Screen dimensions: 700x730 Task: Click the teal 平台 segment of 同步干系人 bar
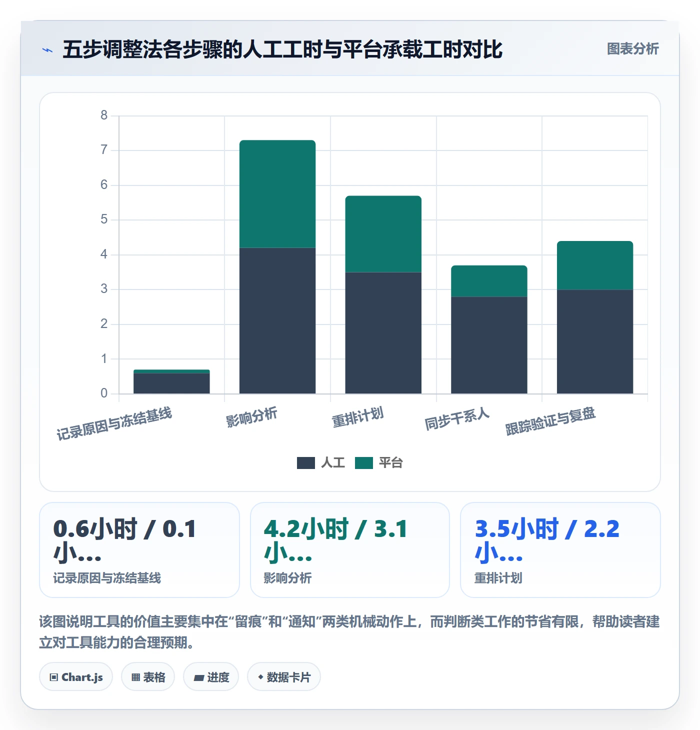coord(489,281)
